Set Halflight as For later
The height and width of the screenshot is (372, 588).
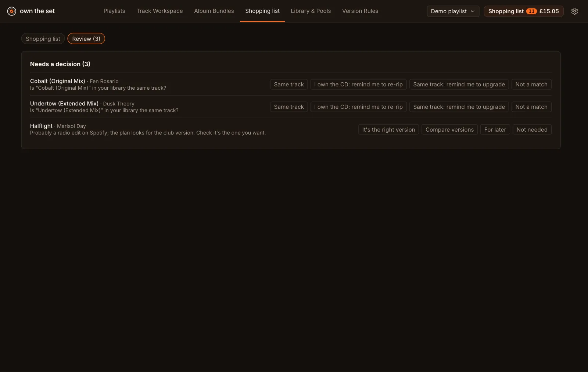(x=495, y=129)
